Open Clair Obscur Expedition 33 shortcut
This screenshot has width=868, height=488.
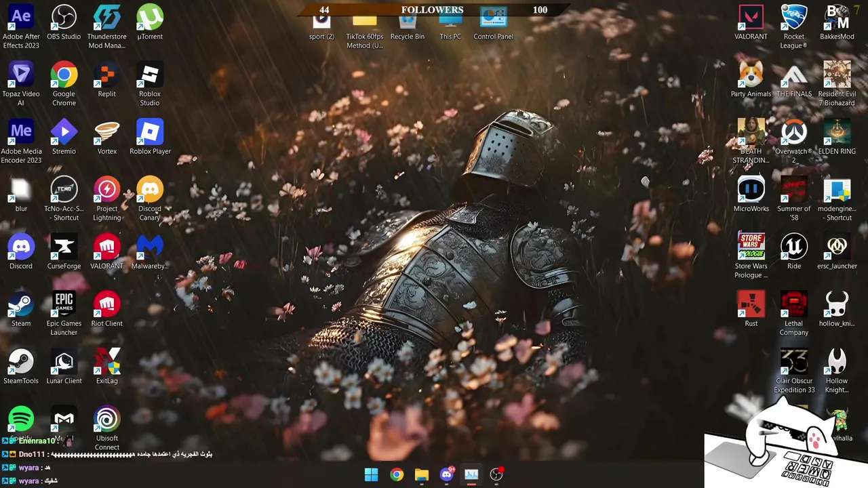[794, 371]
